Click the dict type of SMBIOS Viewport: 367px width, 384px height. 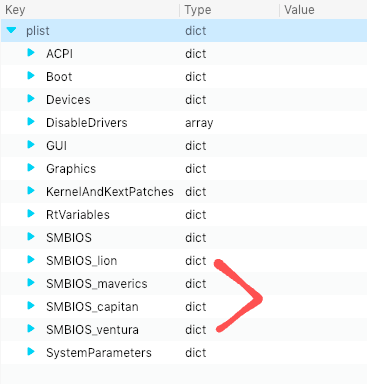tap(196, 238)
